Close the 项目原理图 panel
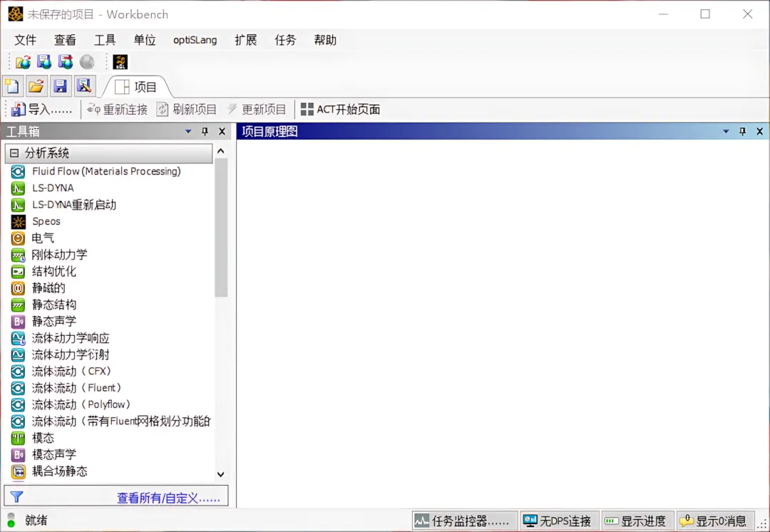The image size is (770, 532). [x=760, y=131]
